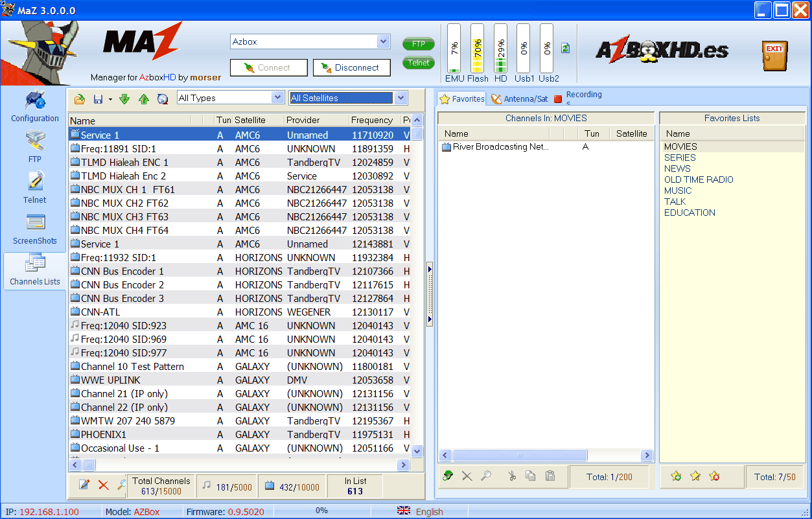Click the delete favorites list star icon
Screen dimensions: 812x519
click(715, 476)
